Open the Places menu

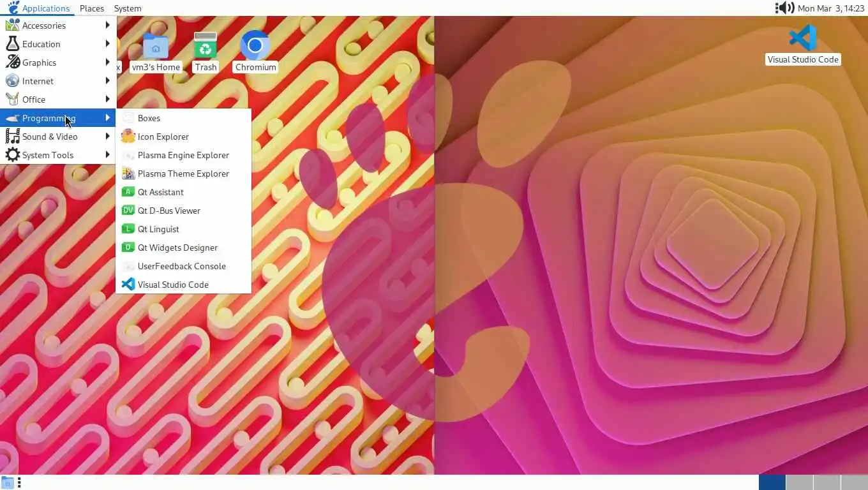[92, 8]
